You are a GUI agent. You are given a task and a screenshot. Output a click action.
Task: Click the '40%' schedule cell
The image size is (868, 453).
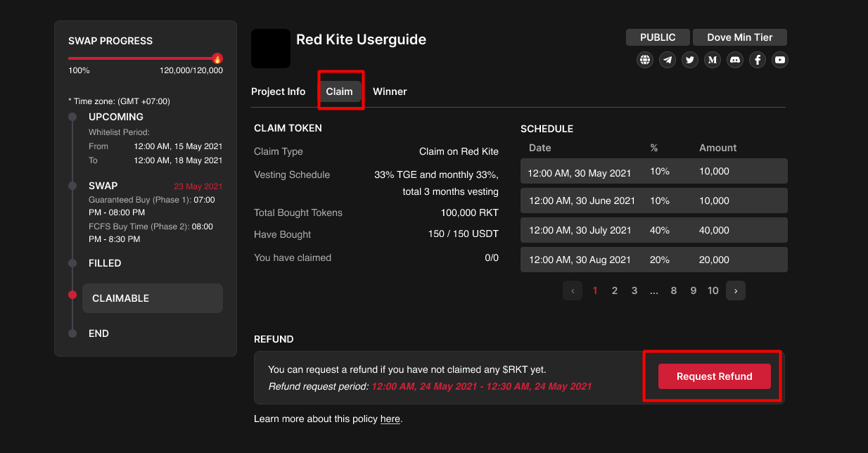(660, 230)
